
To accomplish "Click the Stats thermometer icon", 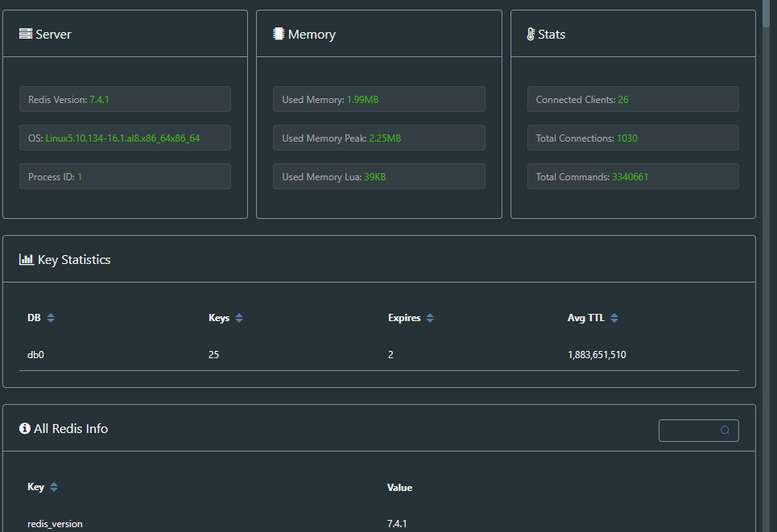I will [x=531, y=35].
